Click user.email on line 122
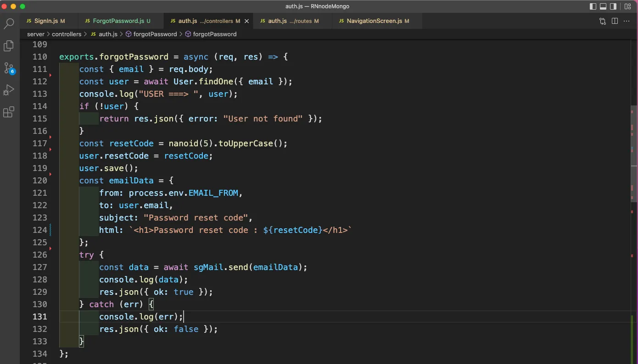The height and width of the screenshot is (364, 638). pos(144,205)
